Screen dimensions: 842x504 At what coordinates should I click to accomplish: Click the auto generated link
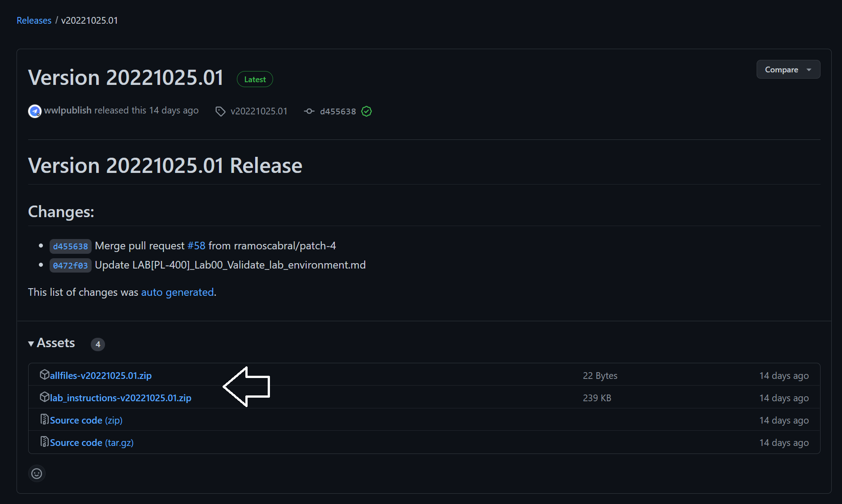pyautogui.click(x=177, y=292)
